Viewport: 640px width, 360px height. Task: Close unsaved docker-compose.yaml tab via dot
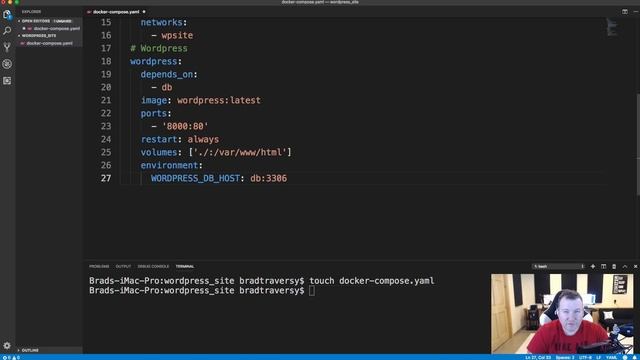point(144,12)
